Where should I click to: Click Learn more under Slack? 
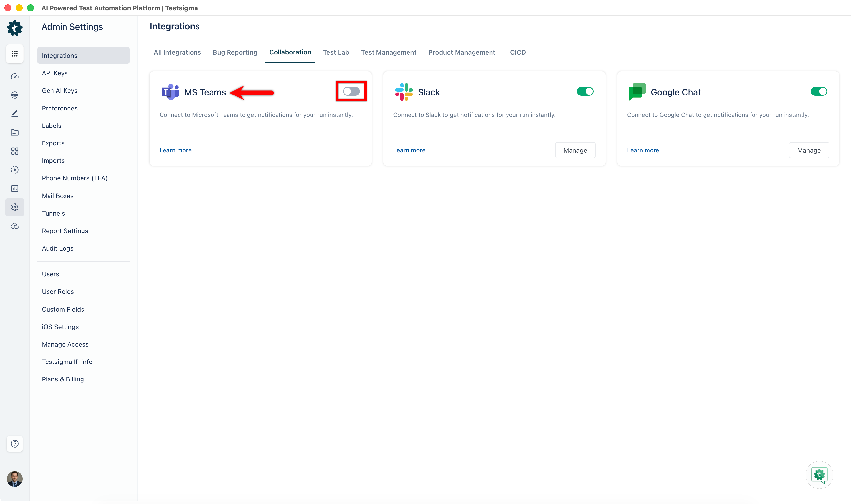(x=409, y=150)
